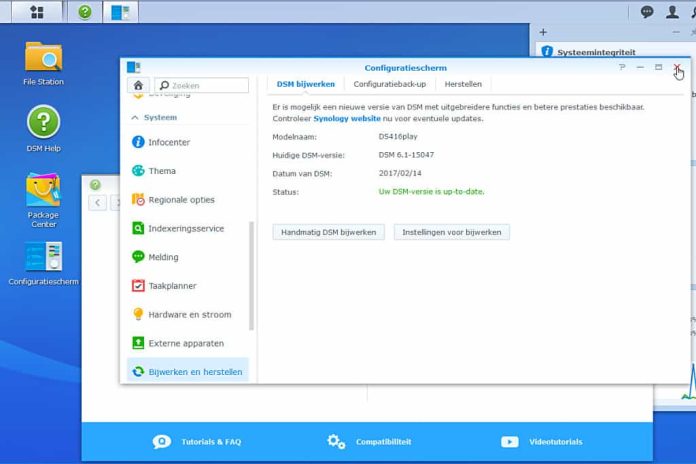Click the Help window question mark icon
Screen dimensions: 696x464
coord(95,184)
